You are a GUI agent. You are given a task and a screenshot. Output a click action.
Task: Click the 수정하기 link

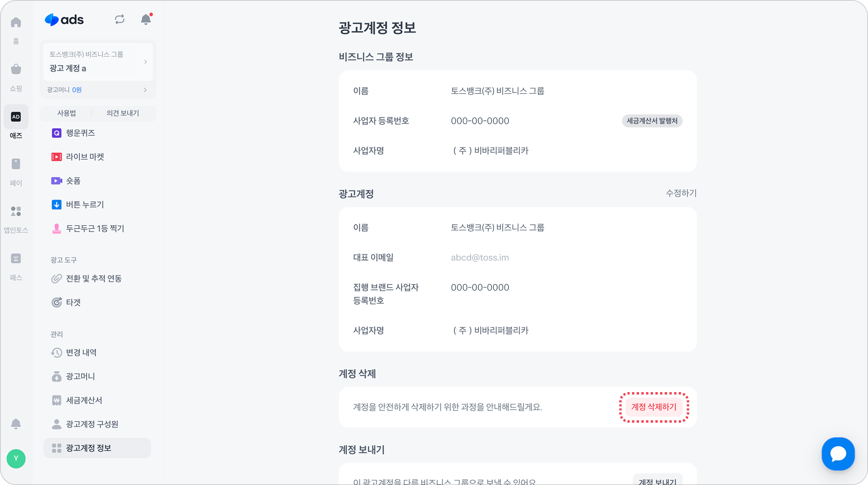tap(681, 193)
